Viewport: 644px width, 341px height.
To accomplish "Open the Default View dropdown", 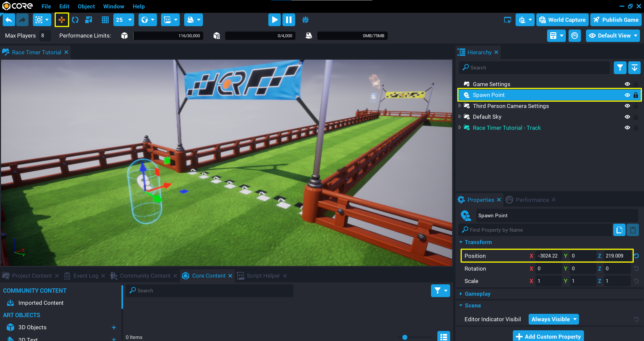I will (613, 36).
